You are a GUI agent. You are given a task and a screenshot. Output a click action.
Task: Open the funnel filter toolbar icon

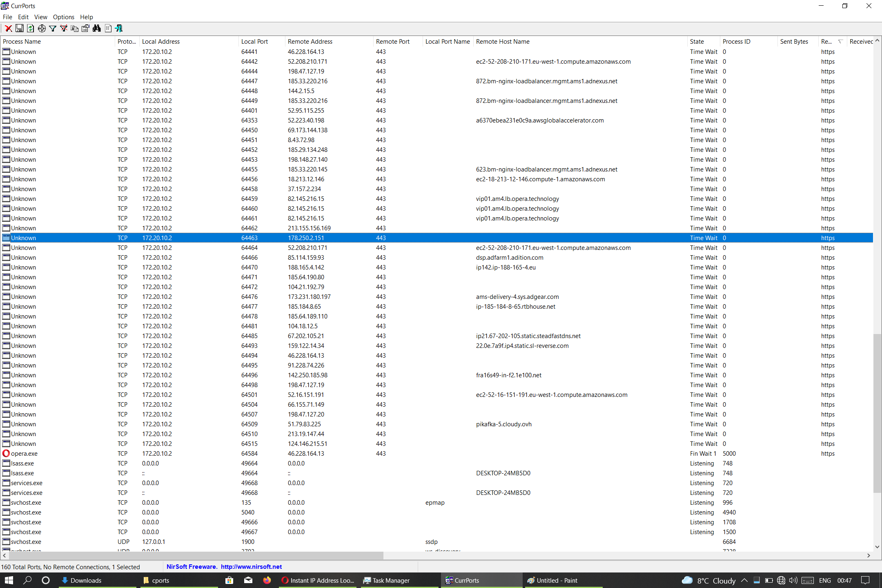coord(53,28)
